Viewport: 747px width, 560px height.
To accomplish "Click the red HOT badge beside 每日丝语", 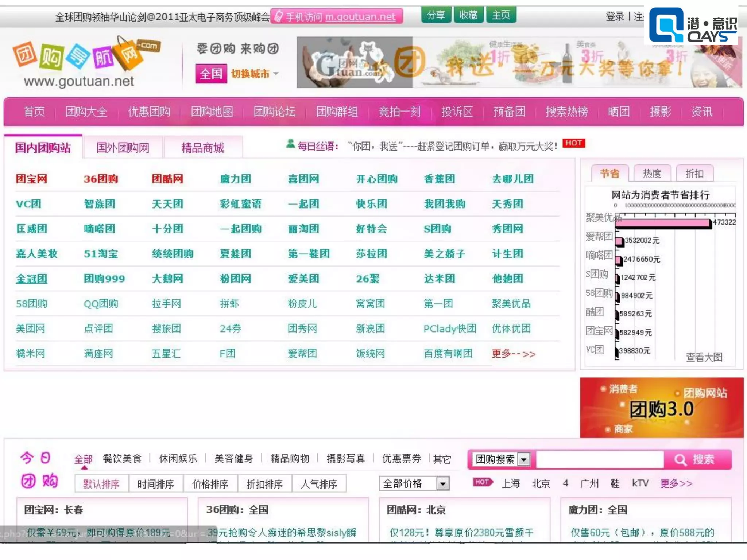I will click(x=574, y=143).
